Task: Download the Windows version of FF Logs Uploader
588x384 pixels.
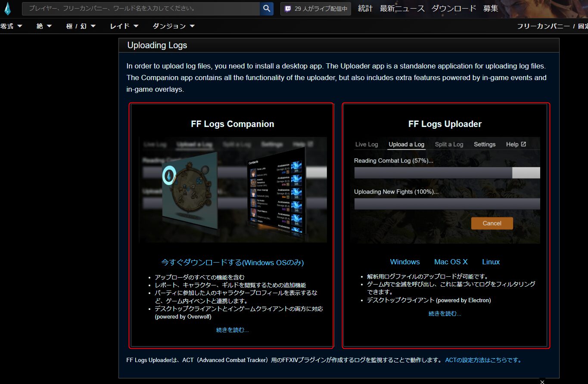Action: click(404, 261)
